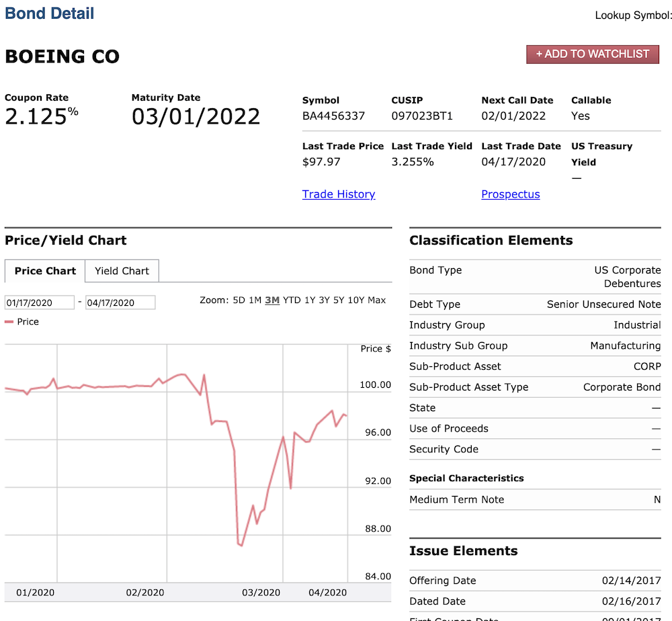Click the 92.00 price axis label
The height and width of the screenshot is (621, 672).
(378, 481)
